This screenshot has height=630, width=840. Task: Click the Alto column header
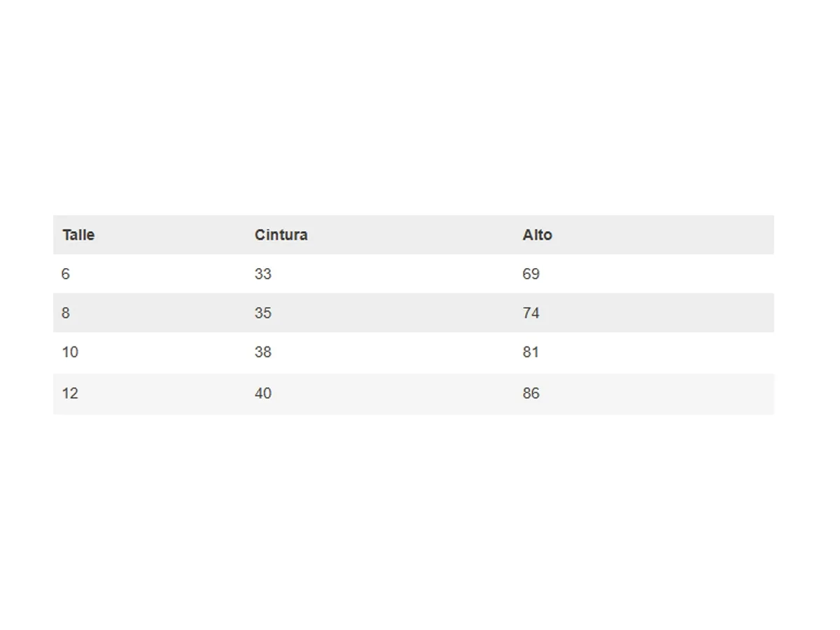coord(537,235)
